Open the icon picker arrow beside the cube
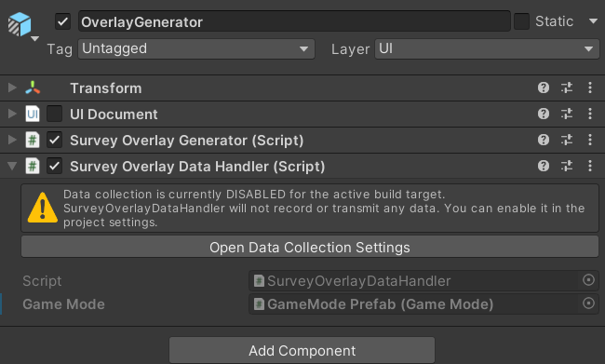605x364 pixels. (x=34, y=38)
